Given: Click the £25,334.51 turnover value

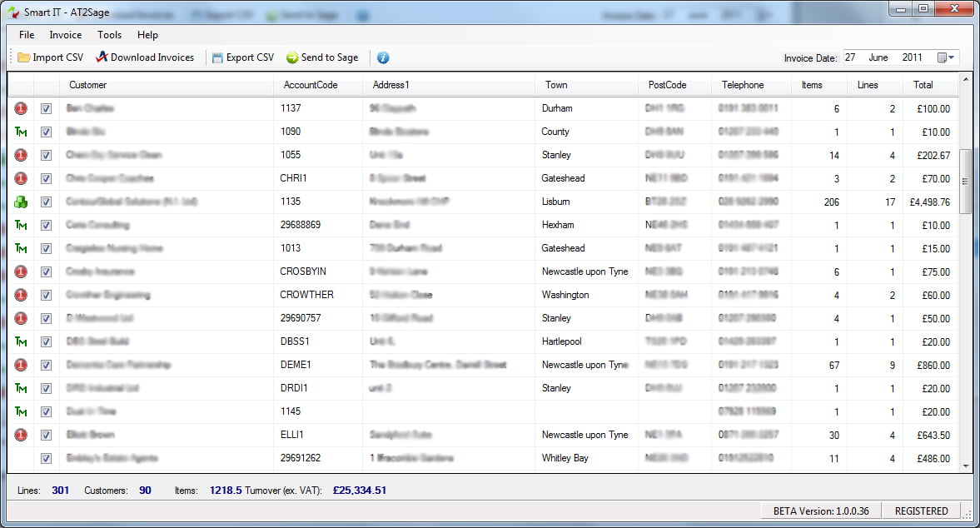Looking at the screenshot, I should tap(360, 491).
